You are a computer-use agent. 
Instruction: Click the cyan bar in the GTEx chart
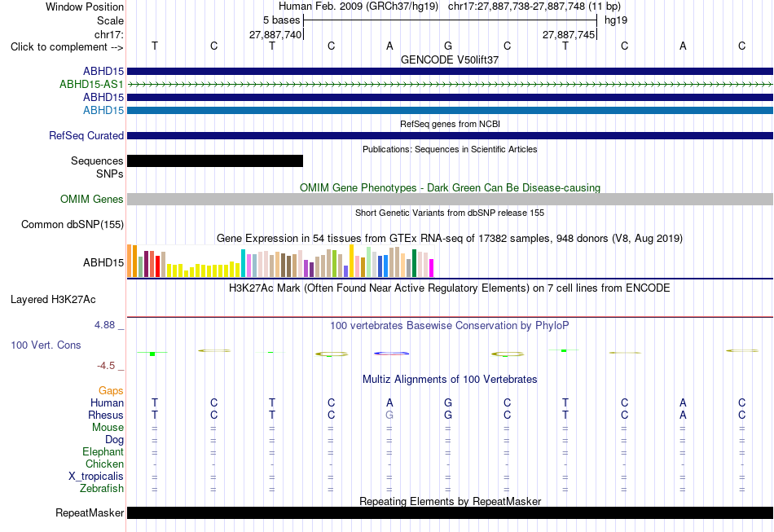243,263
